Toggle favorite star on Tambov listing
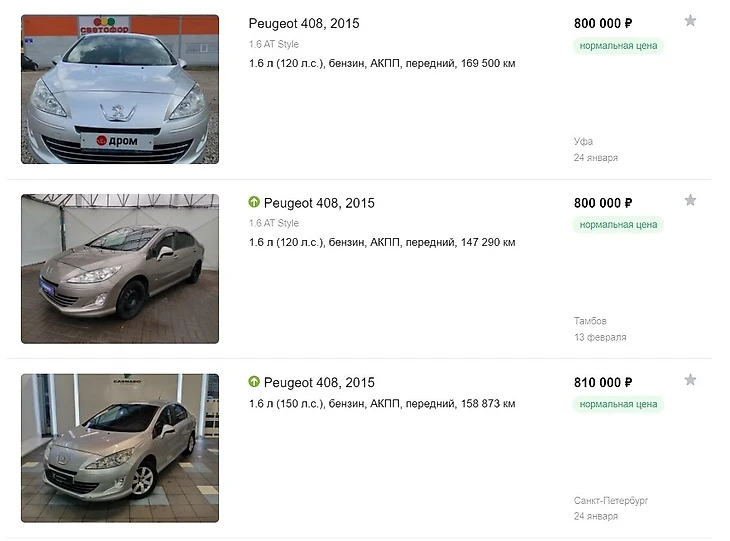 pos(690,201)
